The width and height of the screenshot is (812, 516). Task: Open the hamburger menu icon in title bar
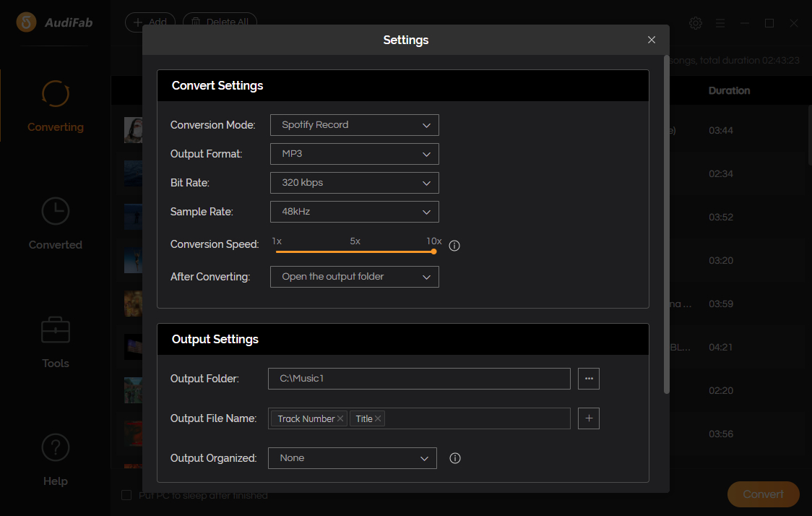720,23
